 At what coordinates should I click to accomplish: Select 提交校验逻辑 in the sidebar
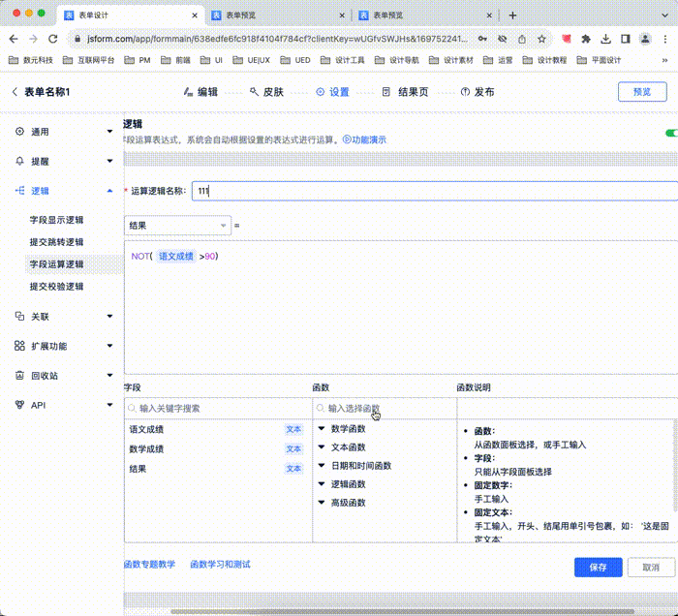pos(57,287)
